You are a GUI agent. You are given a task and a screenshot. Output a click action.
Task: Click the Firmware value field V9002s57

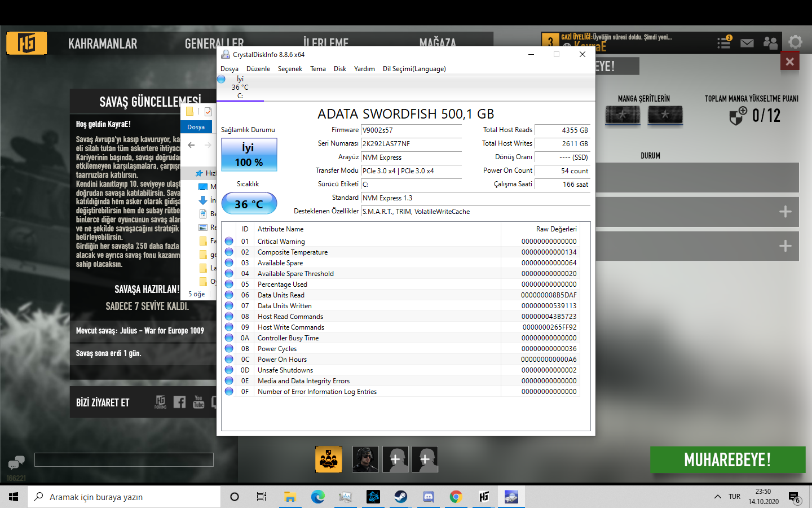pos(411,130)
